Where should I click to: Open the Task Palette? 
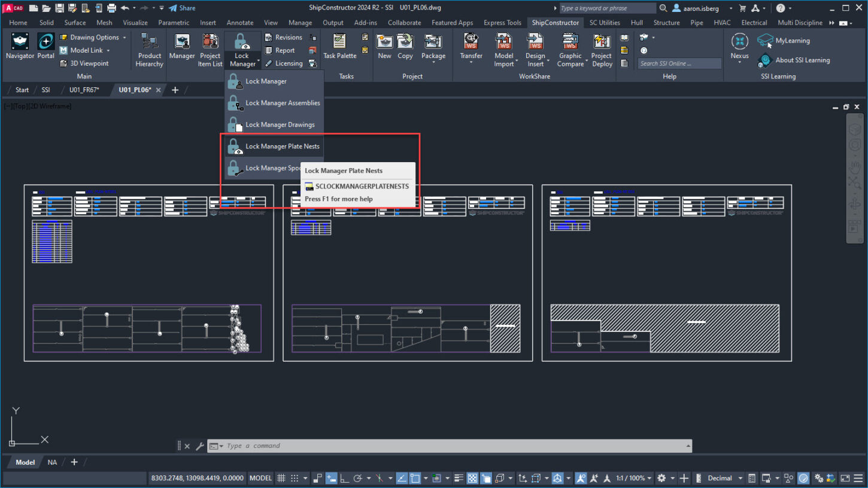point(338,48)
